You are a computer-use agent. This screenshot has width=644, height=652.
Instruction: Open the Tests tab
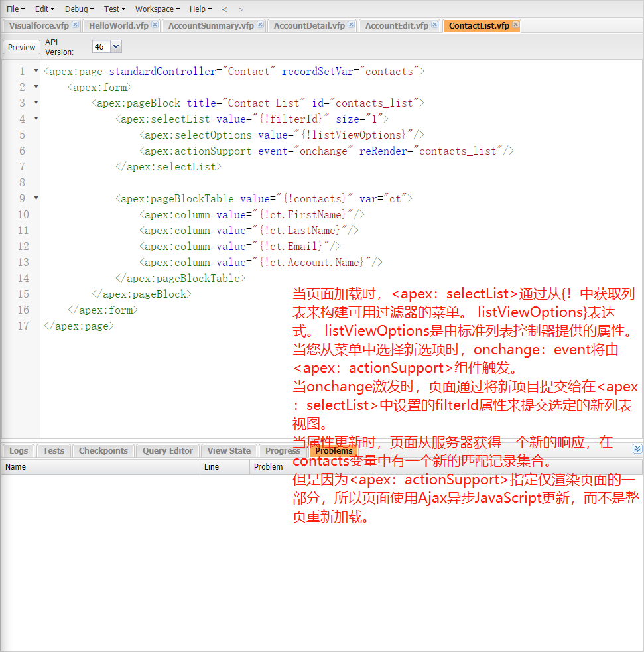[x=54, y=451]
